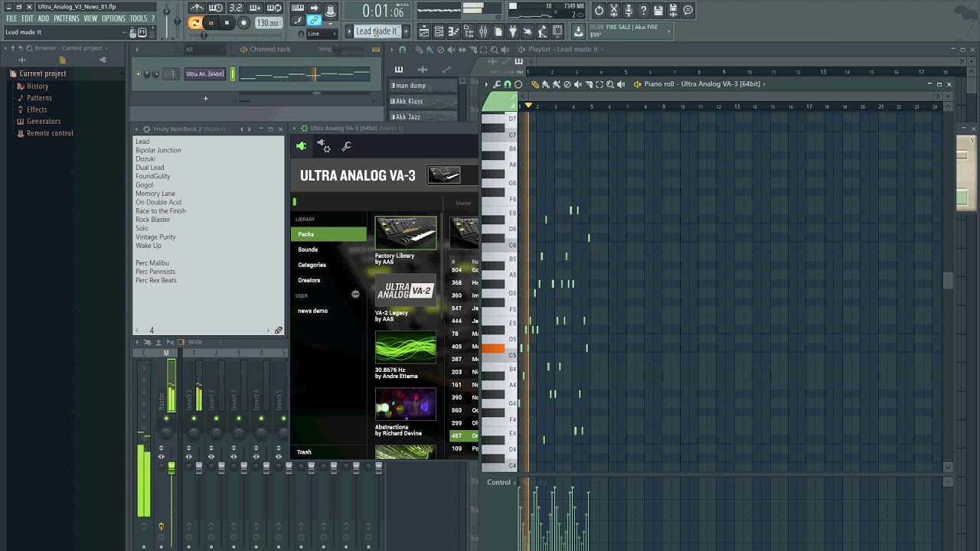The width and height of the screenshot is (980, 551).
Task: Open Generators in the browser
Action: click(x=44, y=121)
